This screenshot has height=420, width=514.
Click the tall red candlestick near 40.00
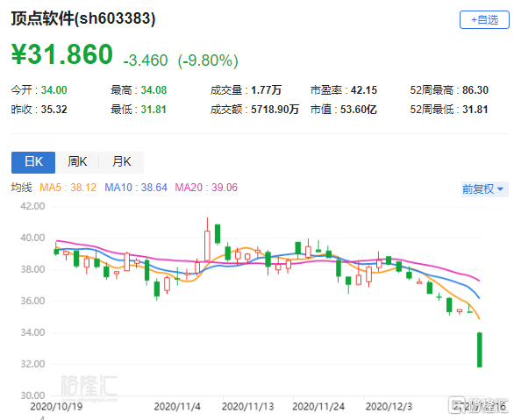point(207,246)
